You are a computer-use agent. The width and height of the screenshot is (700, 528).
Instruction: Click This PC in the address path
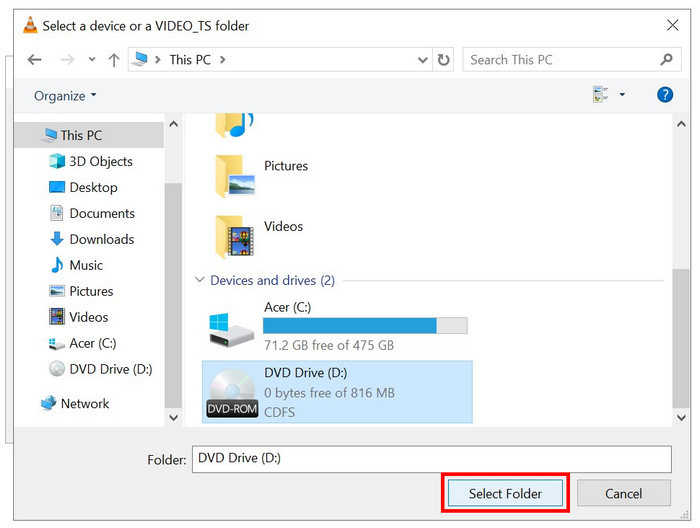coord(190,59)
